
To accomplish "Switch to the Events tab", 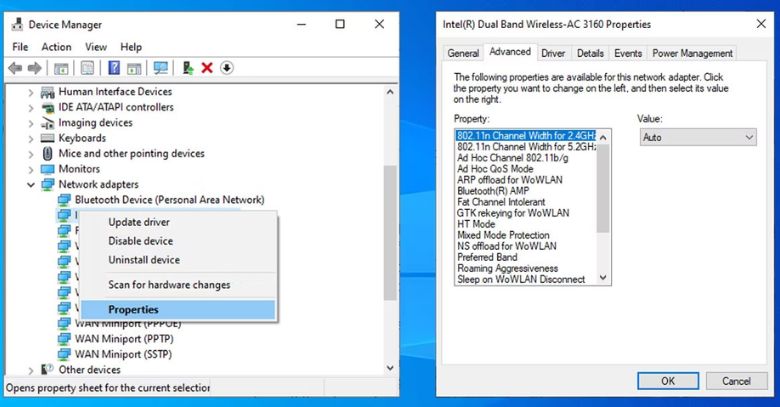I will [628, 53].
